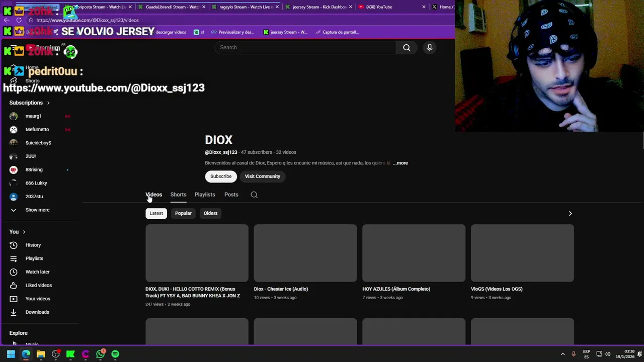Open WhatsApp from taskbar

pos(101,354)
